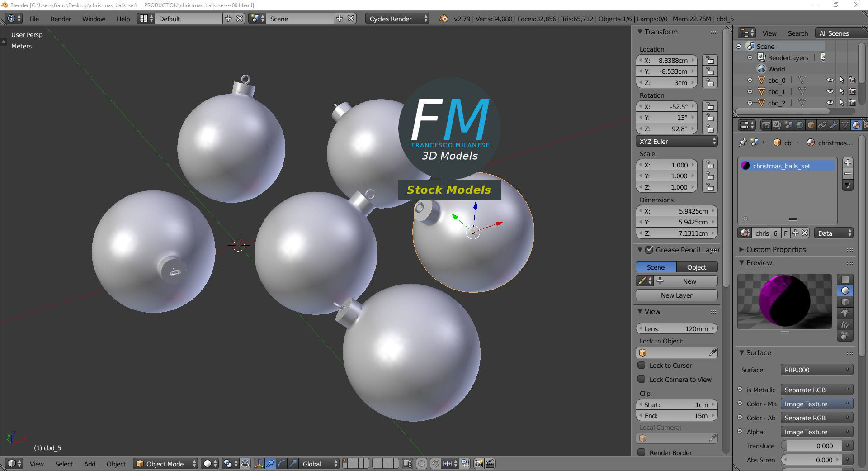
Task: Open the Help menu
Action: click(x=123, y=19)
